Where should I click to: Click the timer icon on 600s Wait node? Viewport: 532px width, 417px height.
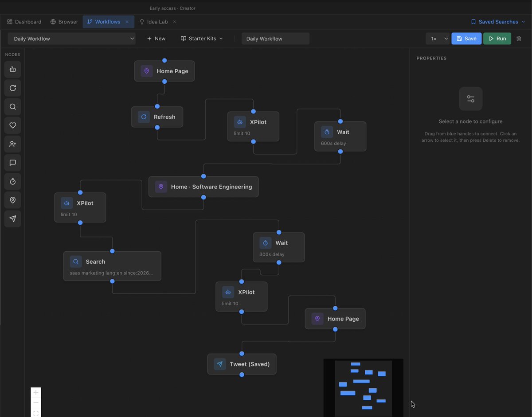(x=327, y=132)
